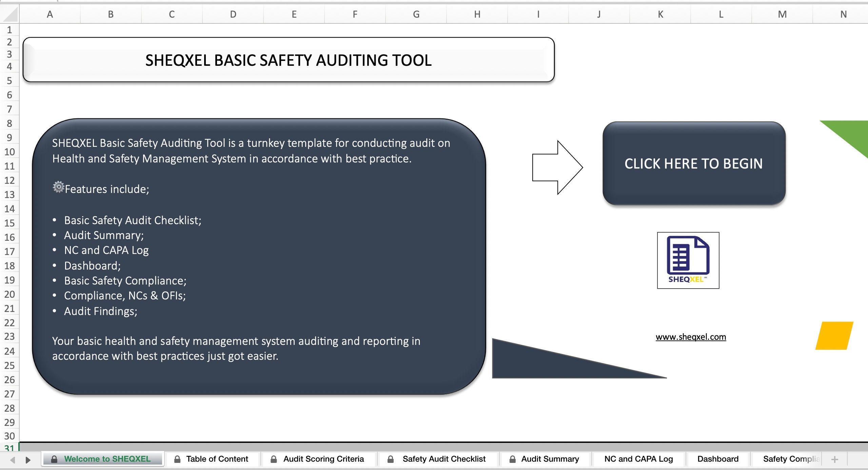
Task: Click the lock icon on Welcome to SHEQXEL tab
Action: click(55, 459)
